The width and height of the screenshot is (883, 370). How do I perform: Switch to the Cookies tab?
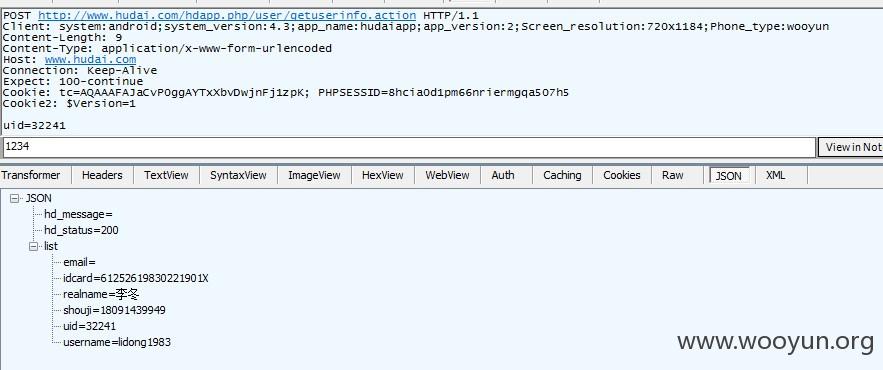point(622,175)
